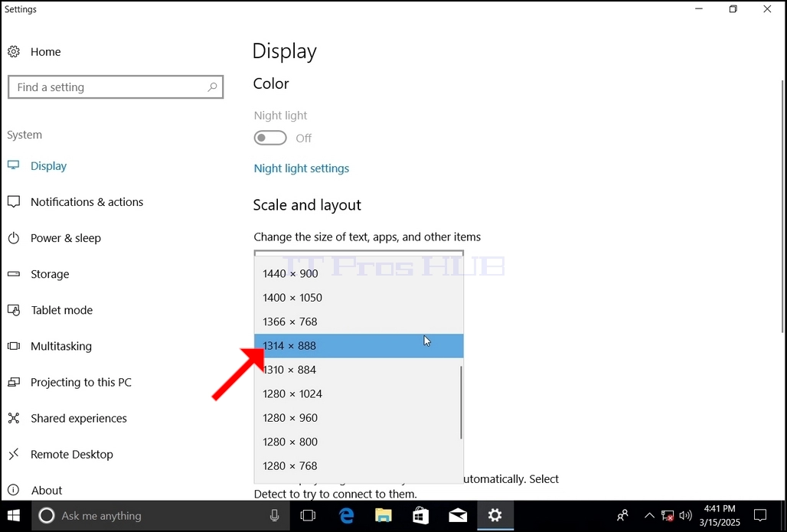Click the System section label

[24, 135]
